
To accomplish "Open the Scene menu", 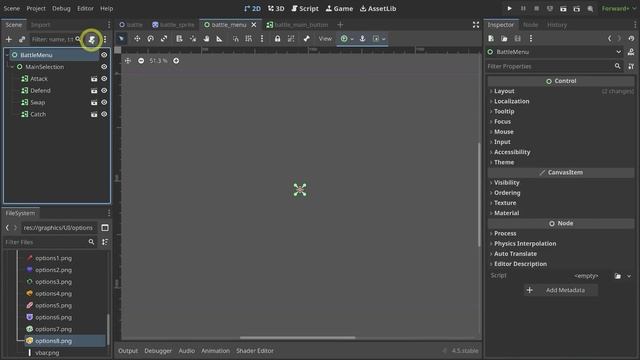I will point(11,9).
